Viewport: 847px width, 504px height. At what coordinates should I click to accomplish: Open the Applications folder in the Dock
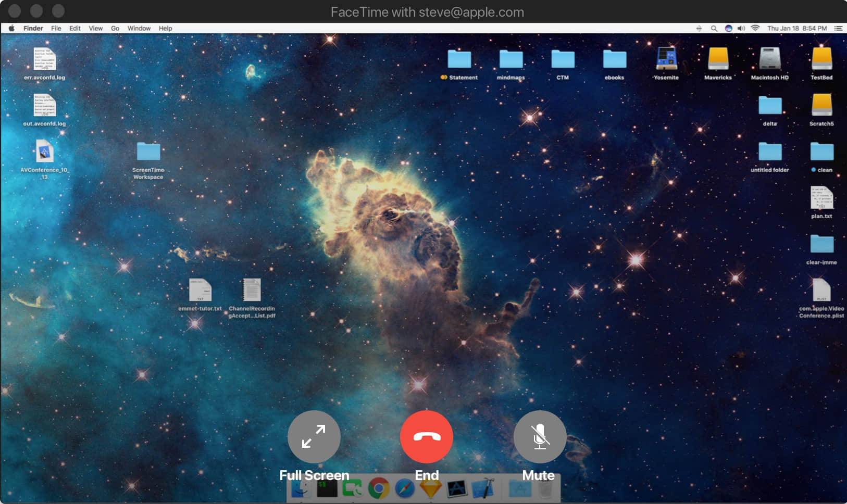520,488
